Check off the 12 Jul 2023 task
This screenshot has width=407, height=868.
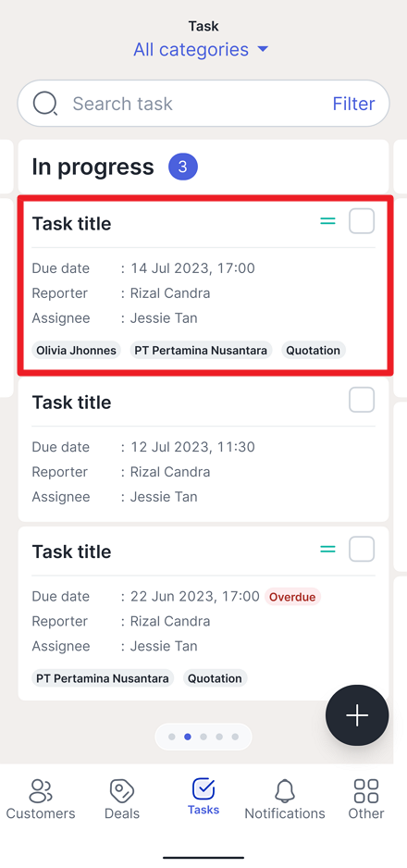click(x=362, y=400)
